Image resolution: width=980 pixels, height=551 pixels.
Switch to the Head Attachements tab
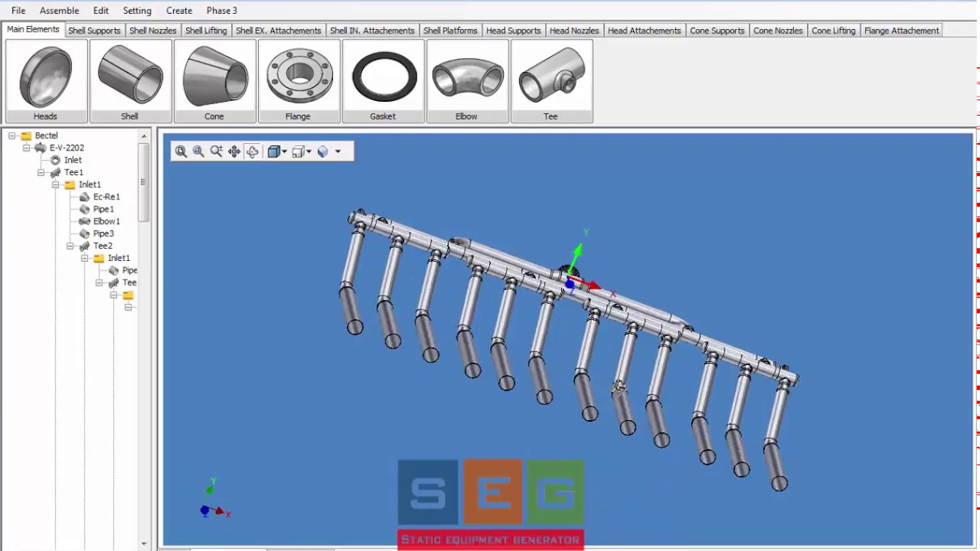[x=645, y=31]
